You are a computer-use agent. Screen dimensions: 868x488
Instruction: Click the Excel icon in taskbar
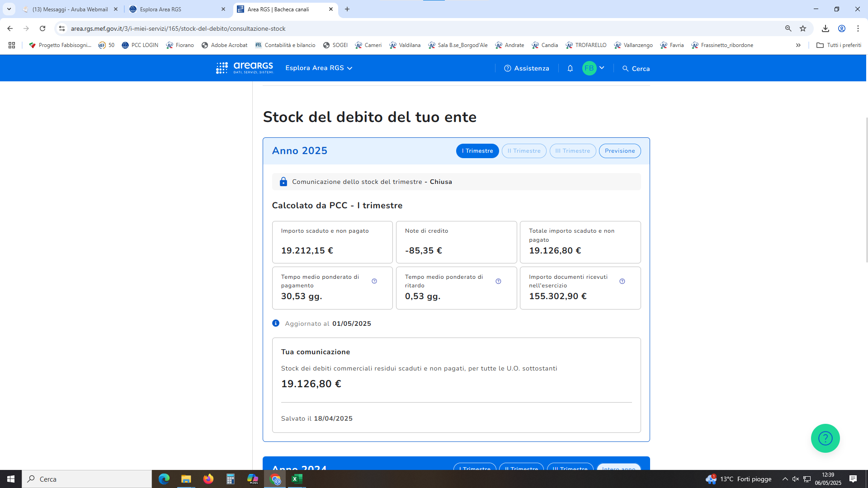pos(297,479)
